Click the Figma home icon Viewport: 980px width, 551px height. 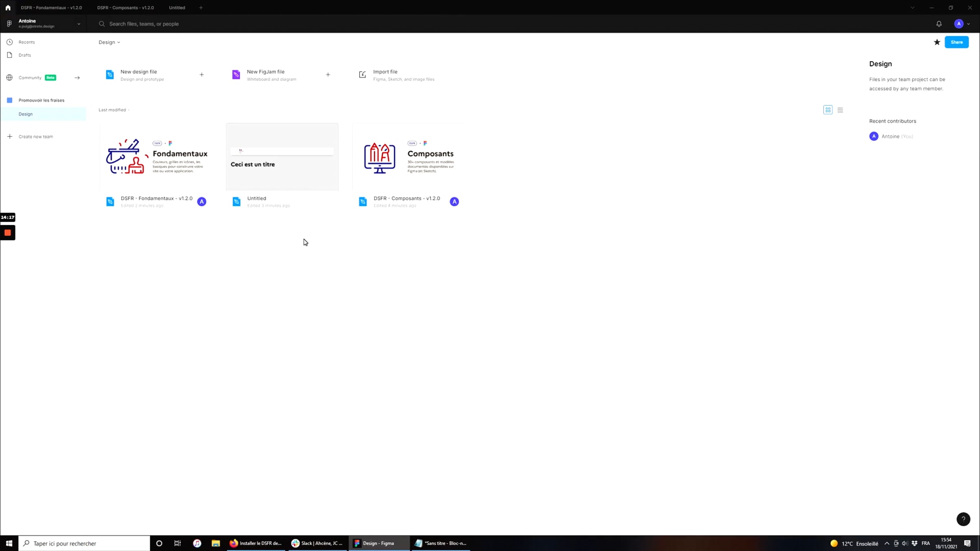click(x=8, y=8)
